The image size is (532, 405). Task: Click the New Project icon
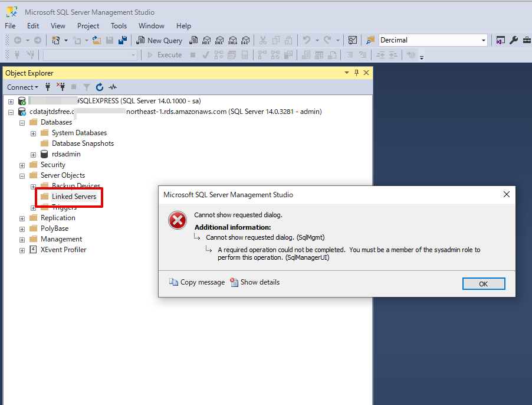55,40
